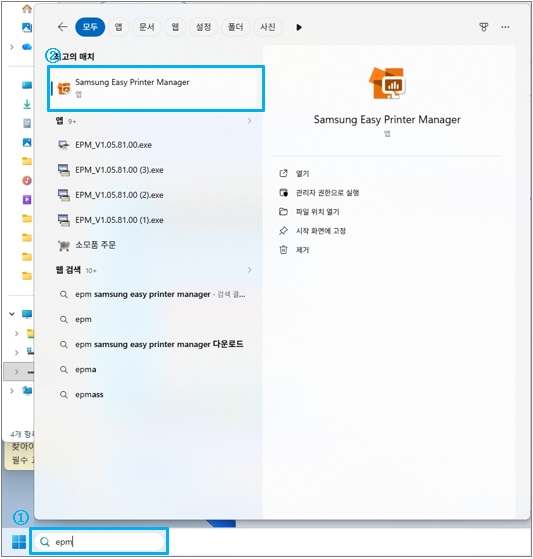Open Home icon in File Explorer sidebar
533x559 pixels.
(27, 8)
